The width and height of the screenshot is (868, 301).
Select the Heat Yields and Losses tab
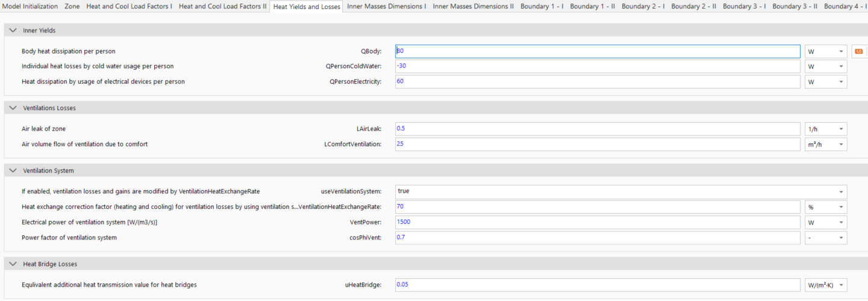pyautogui.click(x=307, y=7)
